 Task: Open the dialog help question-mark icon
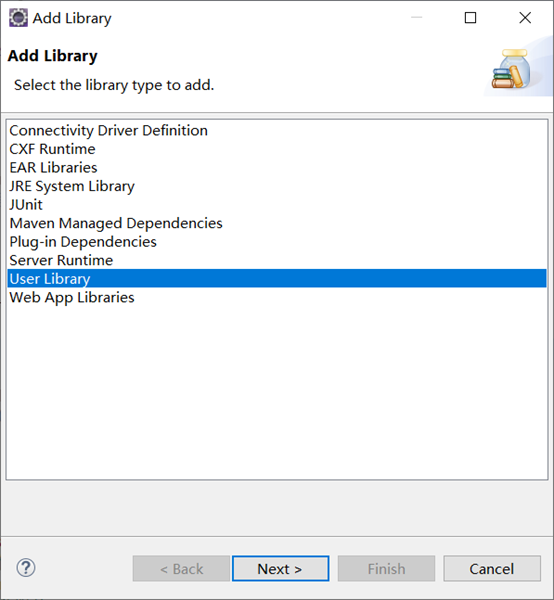[26, 568]
